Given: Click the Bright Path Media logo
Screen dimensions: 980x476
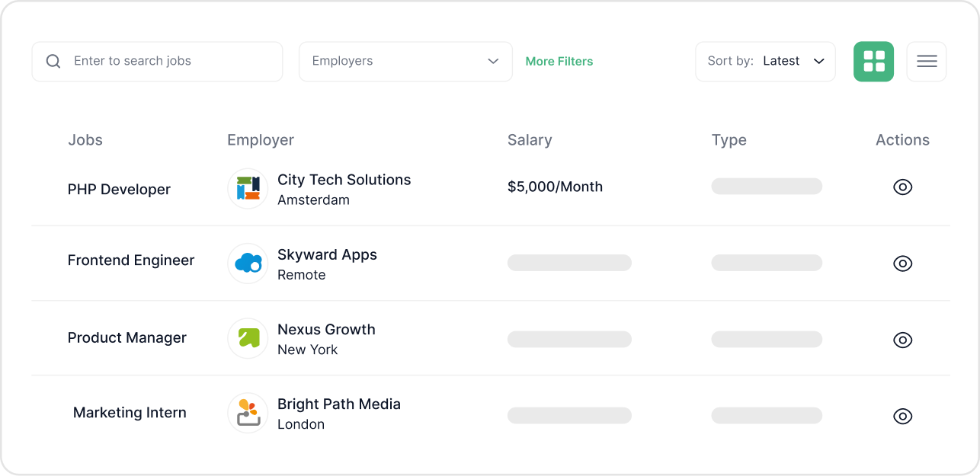Looking at the screenshot, I should coord(248,413).
